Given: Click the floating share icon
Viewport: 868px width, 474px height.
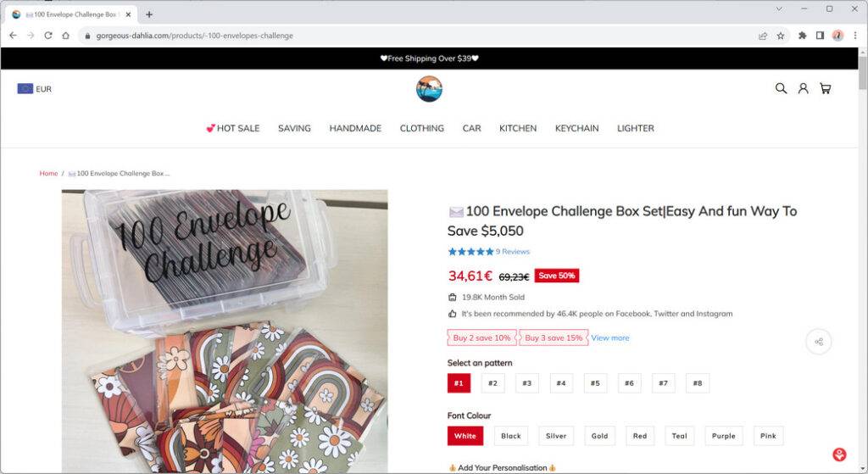Looking at the screenshot, I should (x=819, y=342).
